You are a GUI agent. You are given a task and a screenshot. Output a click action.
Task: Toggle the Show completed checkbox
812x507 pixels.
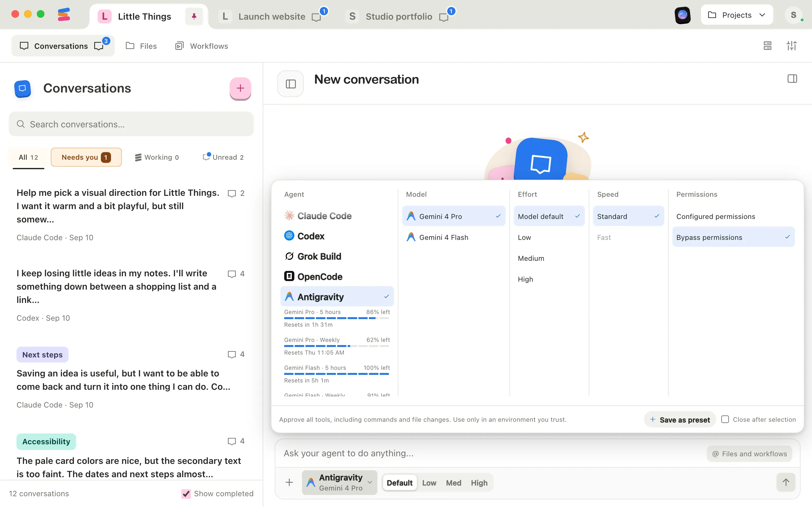click(x=186, y=494)
